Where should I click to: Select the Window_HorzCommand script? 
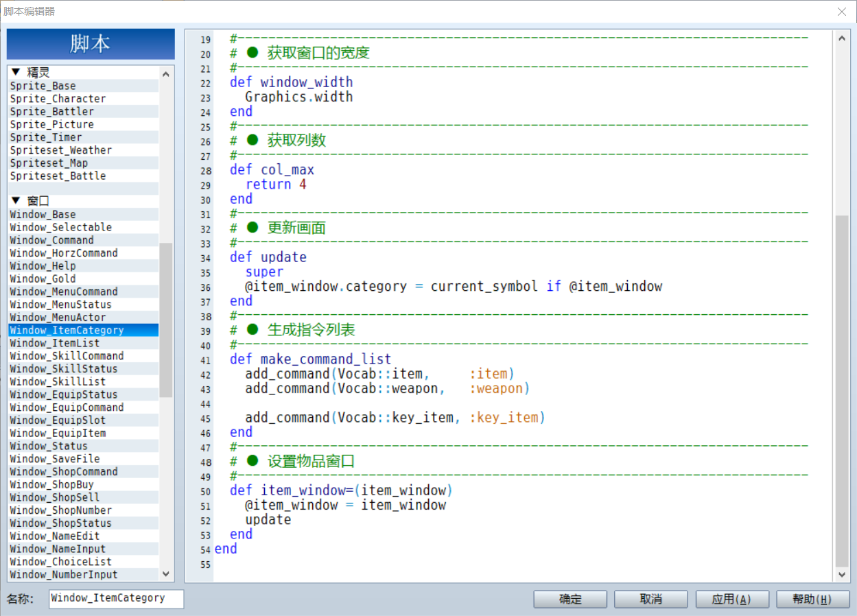tap(84, 253)
